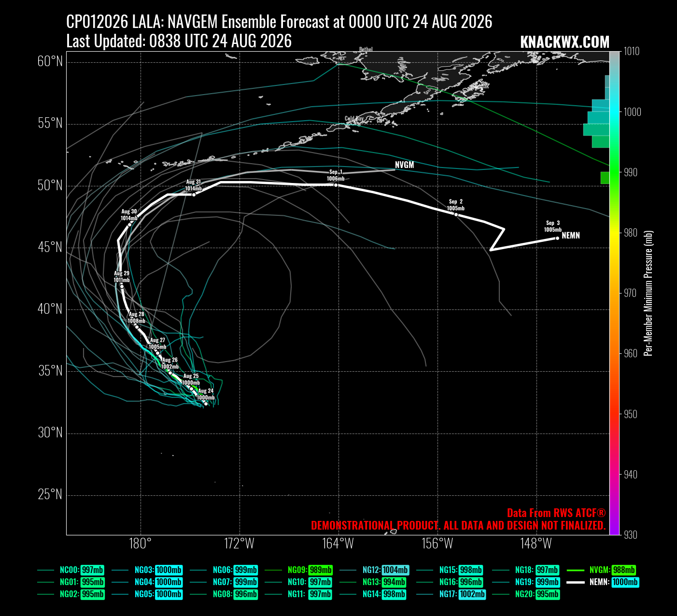The width and height of the screenshot is (677, 616).
Task: Click the 180° longitude label
Action: tap(141, 544)
